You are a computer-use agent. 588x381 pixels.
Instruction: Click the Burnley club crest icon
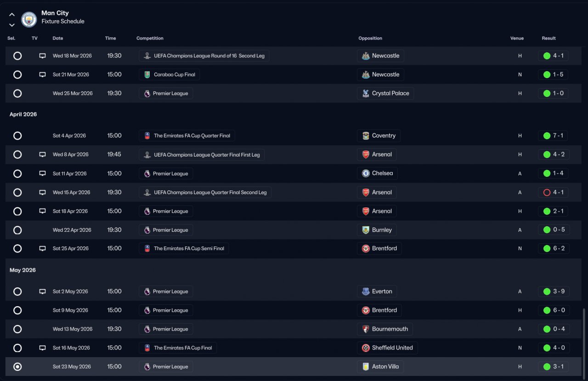(x=366, y=230)
